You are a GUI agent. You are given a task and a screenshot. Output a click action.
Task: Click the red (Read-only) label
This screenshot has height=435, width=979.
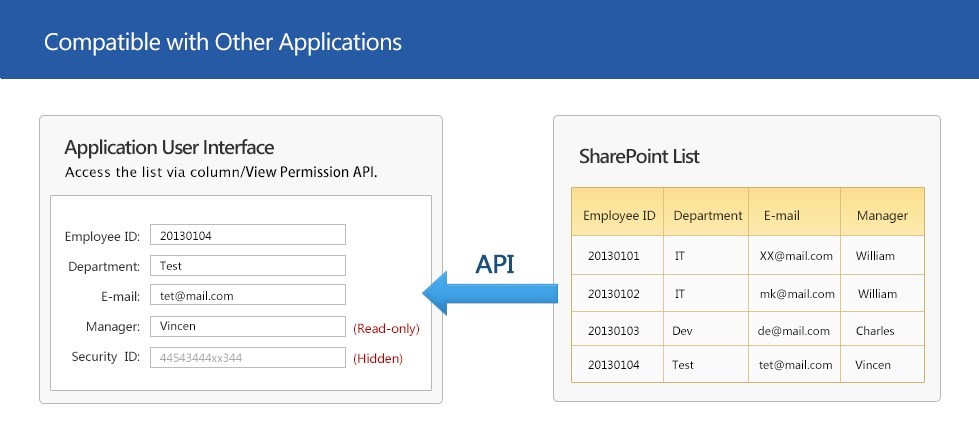click(386, 328)
